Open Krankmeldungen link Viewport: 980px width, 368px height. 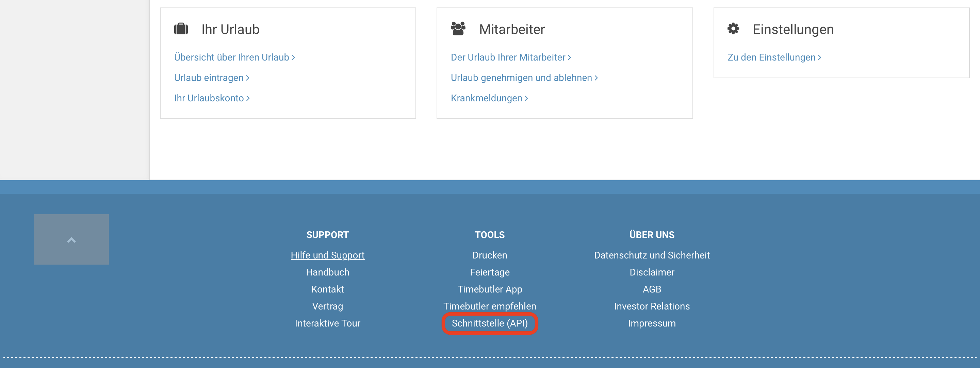(489, 98)
